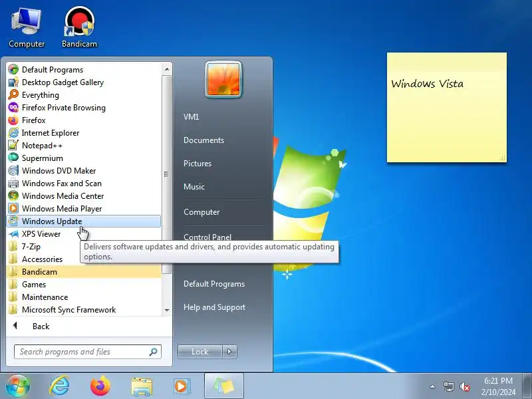Expand the 7-Zip folder

[84, 246]
